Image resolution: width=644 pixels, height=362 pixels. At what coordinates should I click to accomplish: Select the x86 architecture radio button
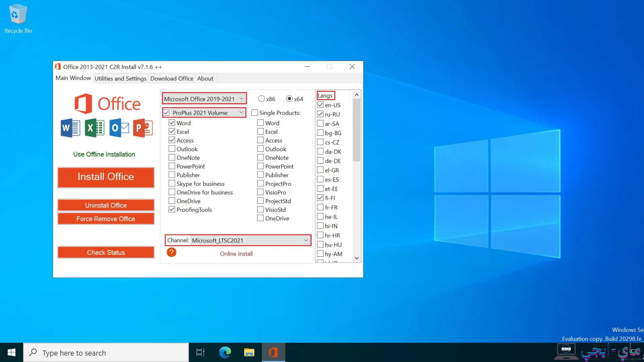[x=261, y=99]
